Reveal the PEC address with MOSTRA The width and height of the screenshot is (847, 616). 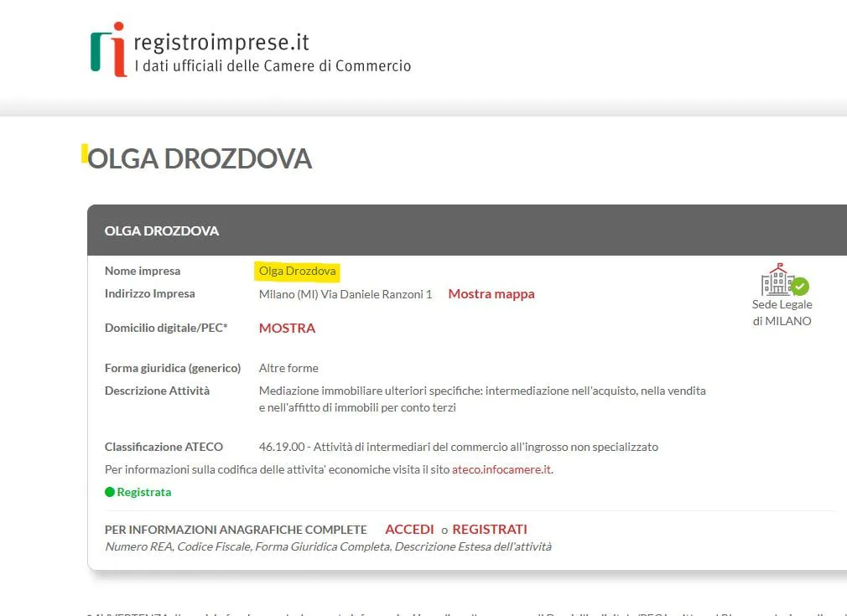point(287,328)
